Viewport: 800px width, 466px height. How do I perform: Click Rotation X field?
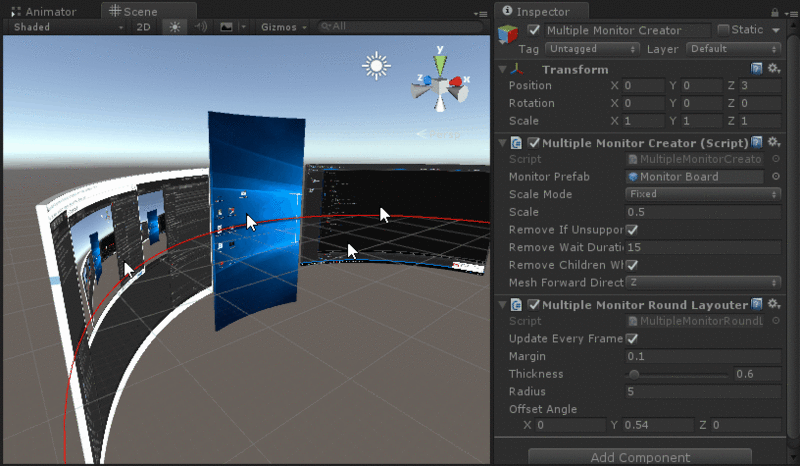coord(643,104)
